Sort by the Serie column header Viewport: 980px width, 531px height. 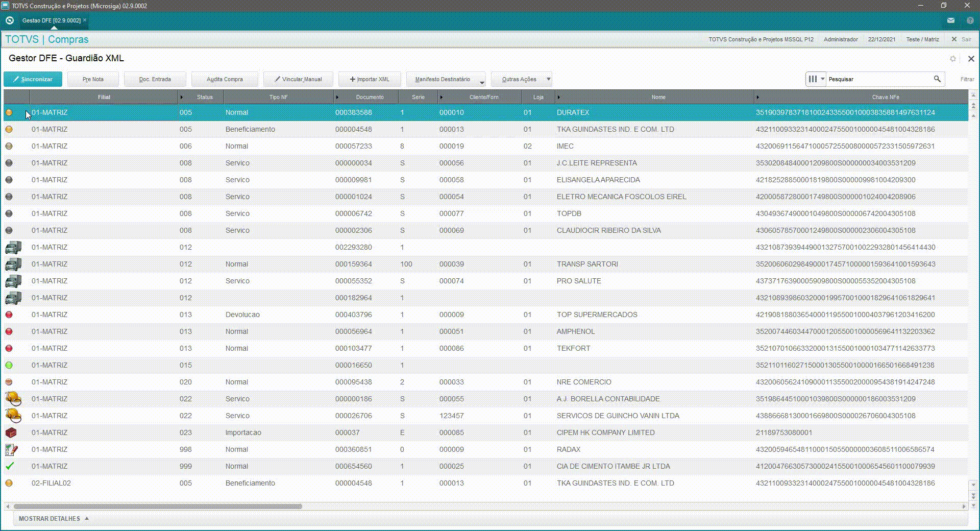(418, 97)
